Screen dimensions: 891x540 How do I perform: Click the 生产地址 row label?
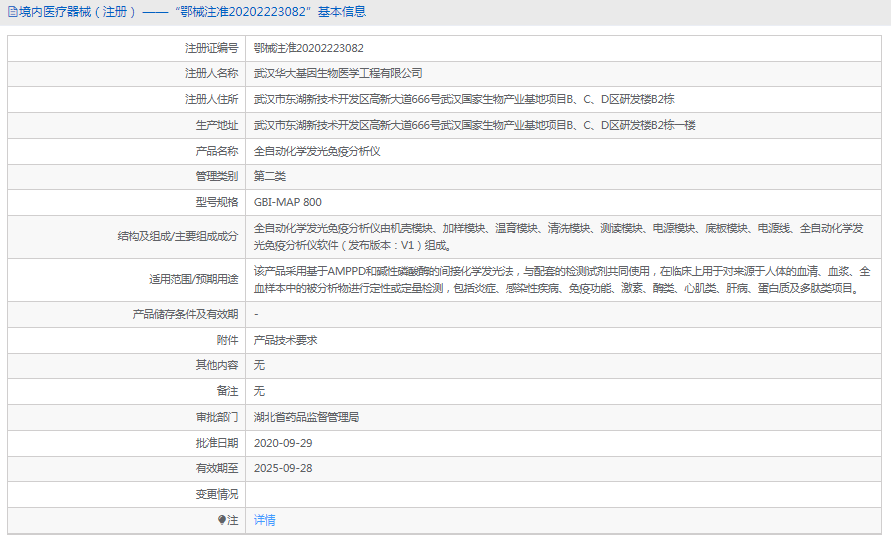(x=217, y=125)
